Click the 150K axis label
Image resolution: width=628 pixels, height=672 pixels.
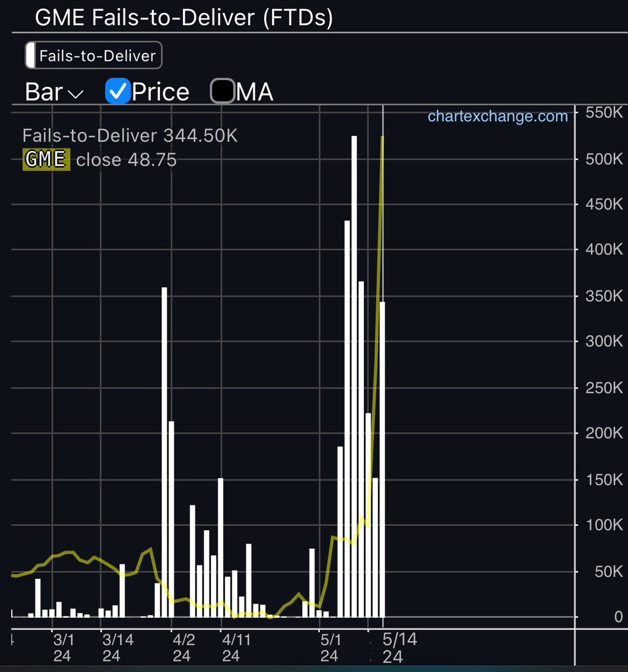pyautogui.click(x=604, y=479)
